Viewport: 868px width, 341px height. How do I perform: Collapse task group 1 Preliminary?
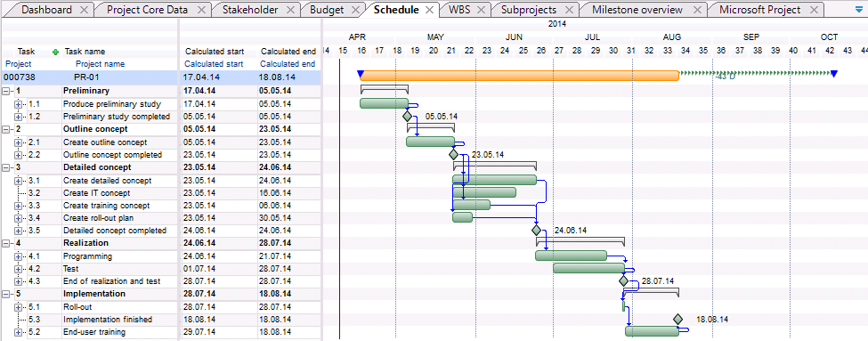coord(6,91)
